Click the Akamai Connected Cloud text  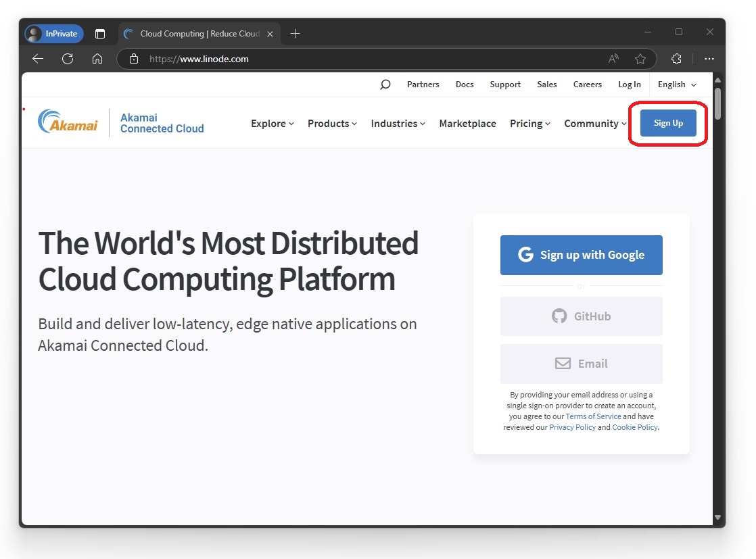tap(162, 124)
